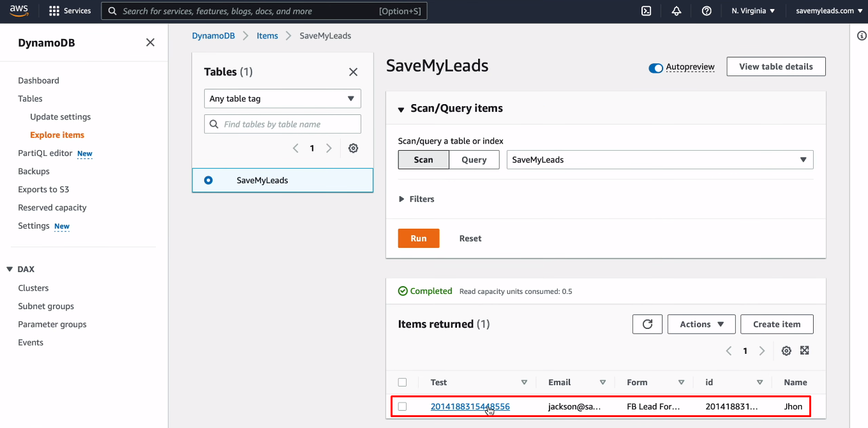
Task: Click the AWS logo home icon
Action: (19, 11)
